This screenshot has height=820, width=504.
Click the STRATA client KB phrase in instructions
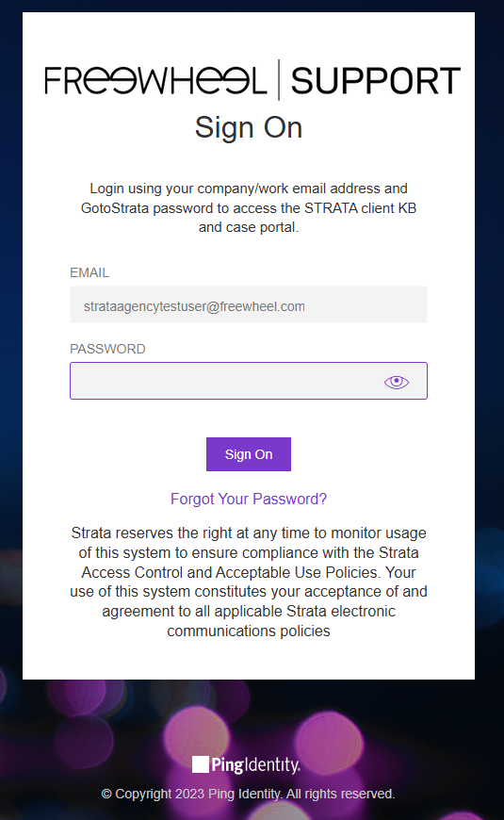point(360,208)
